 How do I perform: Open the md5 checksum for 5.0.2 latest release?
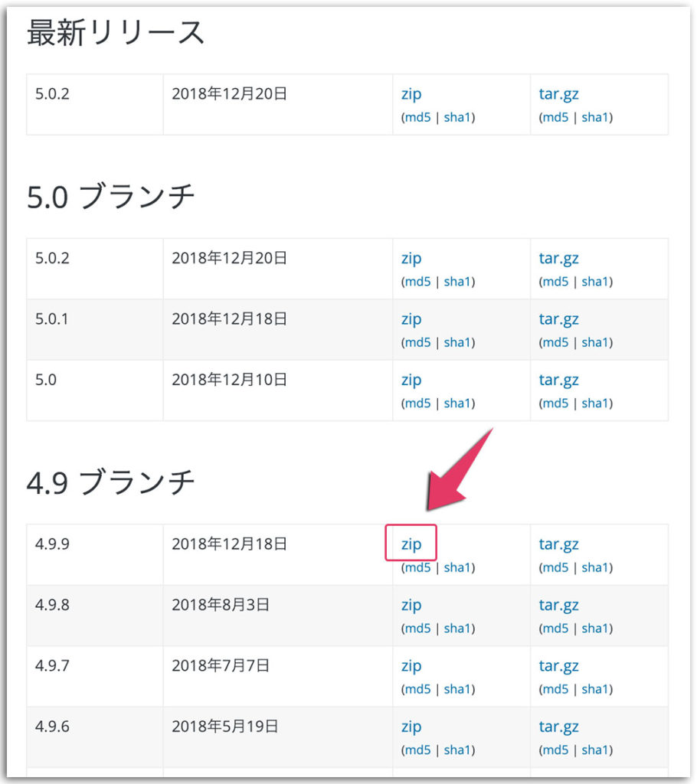(416, 117)
